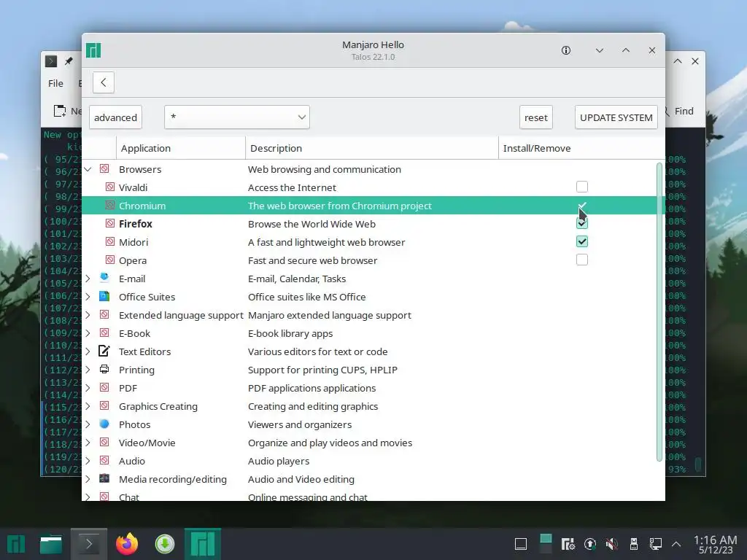Viewport: 747px width, 560px height.
Task: Click the Midori row icon
Action: [x=110, y=241]
